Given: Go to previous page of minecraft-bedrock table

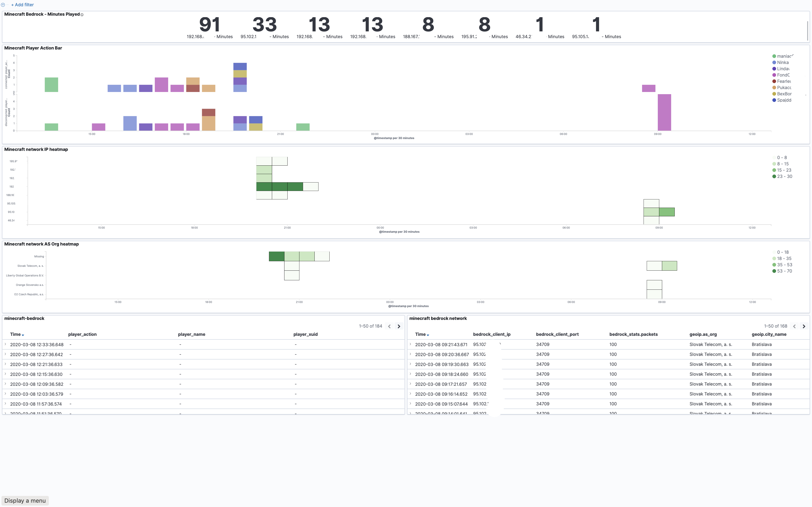Looking at the screenshot, I should [x=389, y=326].
